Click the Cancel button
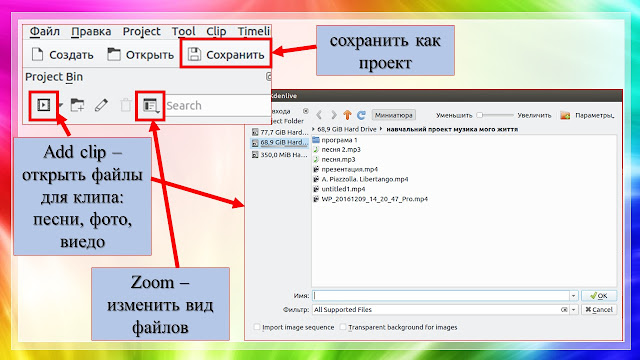 point(599,310)
